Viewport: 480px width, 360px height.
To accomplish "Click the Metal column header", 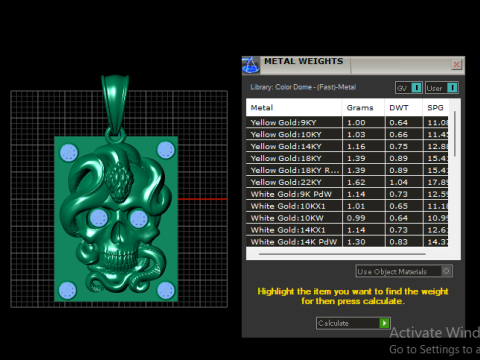I will tap(294, 108).
